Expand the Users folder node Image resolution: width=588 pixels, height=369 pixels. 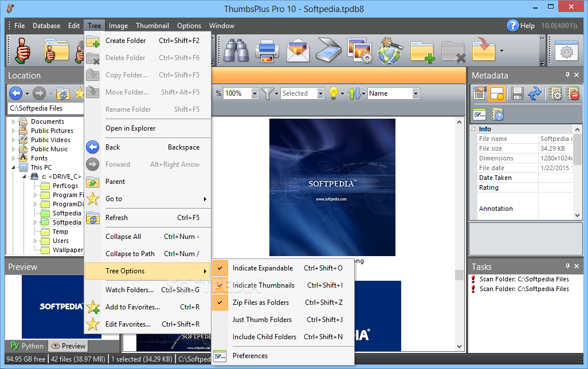[x=36, y=241]
